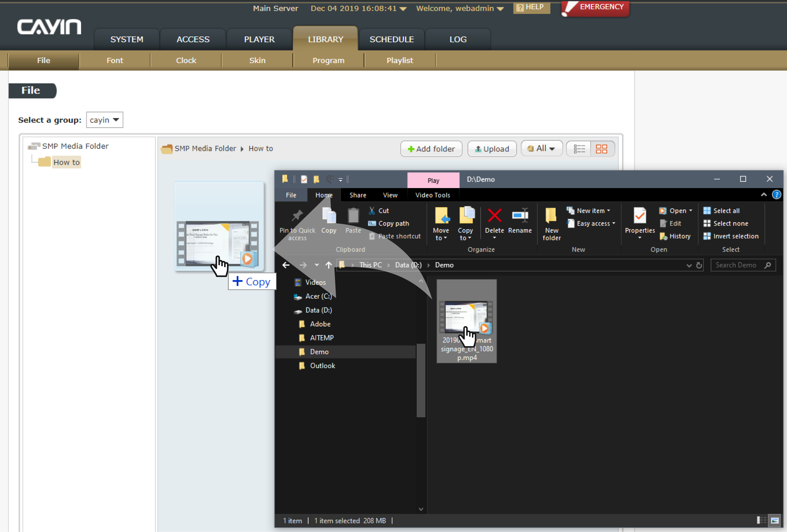This screenshot has width=787, height=532.
Task: Switch Explorer to details view in status bar
Action: click(761, 521)
